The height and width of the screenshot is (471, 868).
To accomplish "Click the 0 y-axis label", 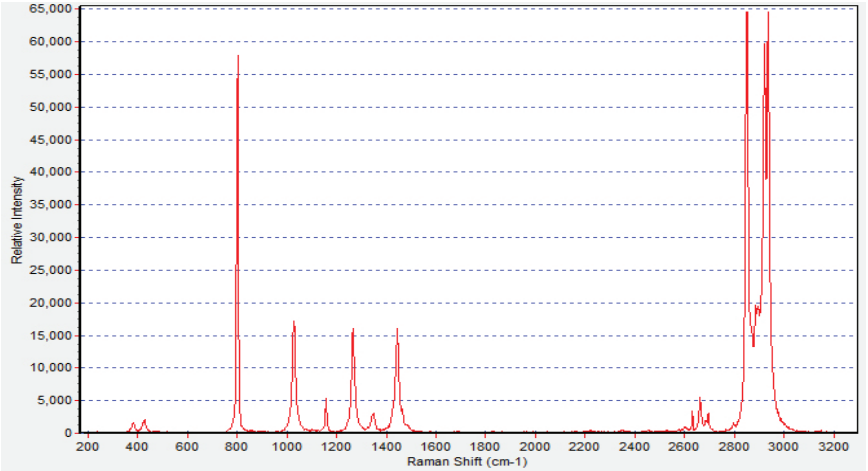I will (x=69, y=433).
